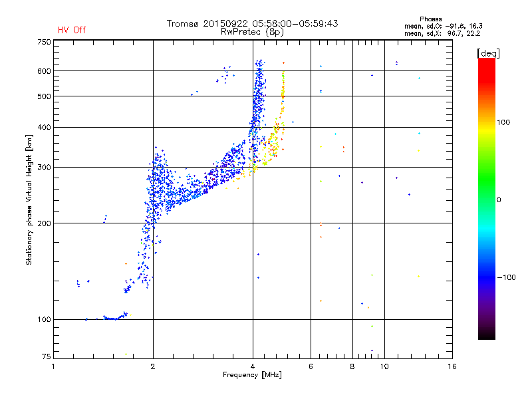Click the y-axis tick label '750'
Screen dimensions: 532x399
[x=44, y=42]
